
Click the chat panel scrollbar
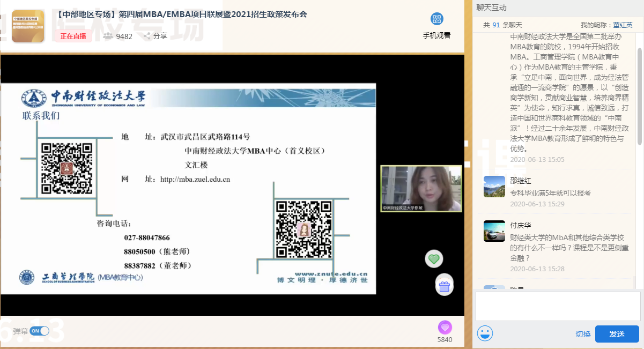pos(640,96)
